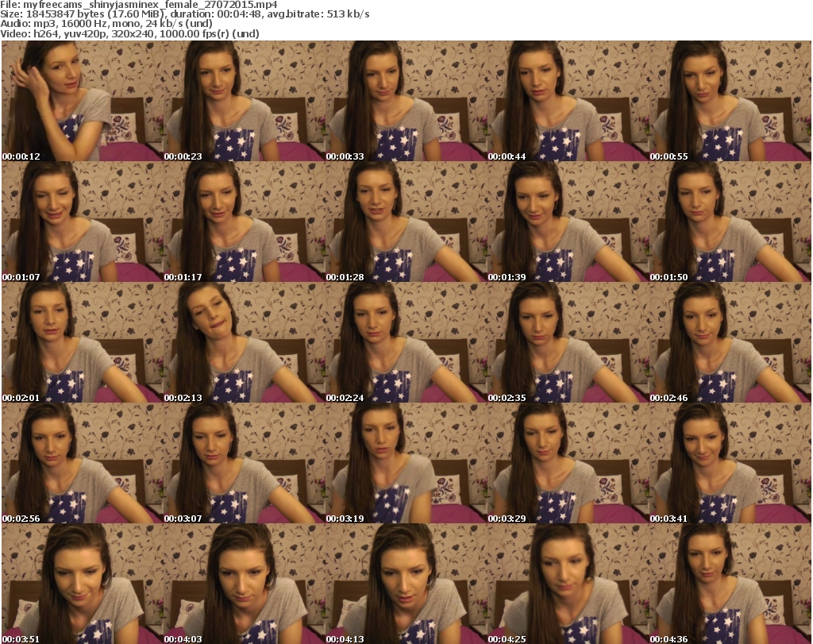Screen dimensions: 813x644
Task: Choose the thumbnail frame stamped 00:03:29
Action: [568, 463]
